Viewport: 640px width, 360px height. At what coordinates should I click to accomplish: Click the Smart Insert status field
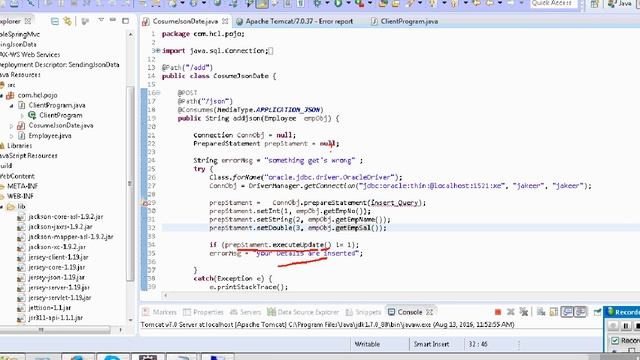pos(431,344)
